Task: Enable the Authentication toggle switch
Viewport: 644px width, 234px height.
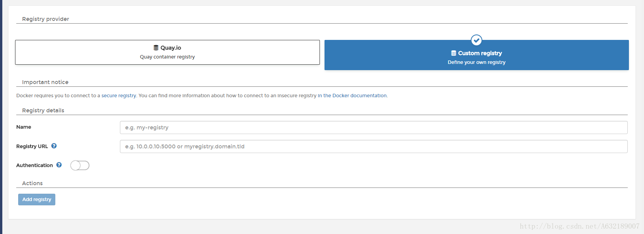Action: click(x=80, y=165)
